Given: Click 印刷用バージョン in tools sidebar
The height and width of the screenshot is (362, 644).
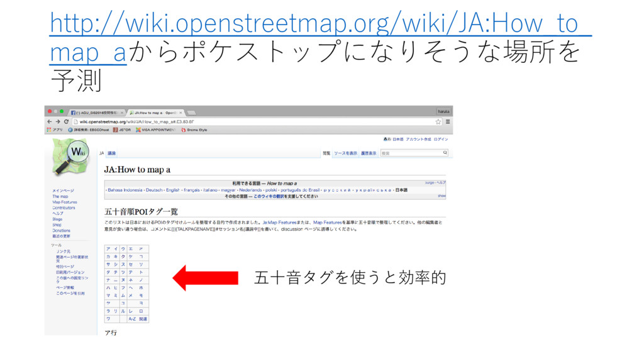Looking at the screenshot, I should point(70,272).
